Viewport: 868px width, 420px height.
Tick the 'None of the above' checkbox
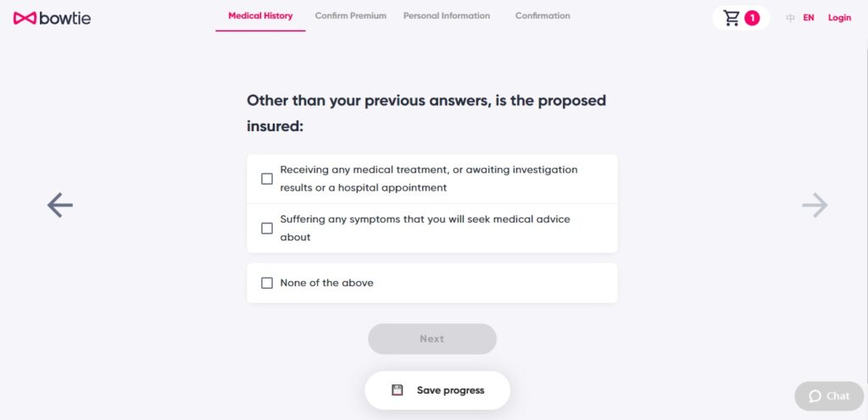point(267,283)
